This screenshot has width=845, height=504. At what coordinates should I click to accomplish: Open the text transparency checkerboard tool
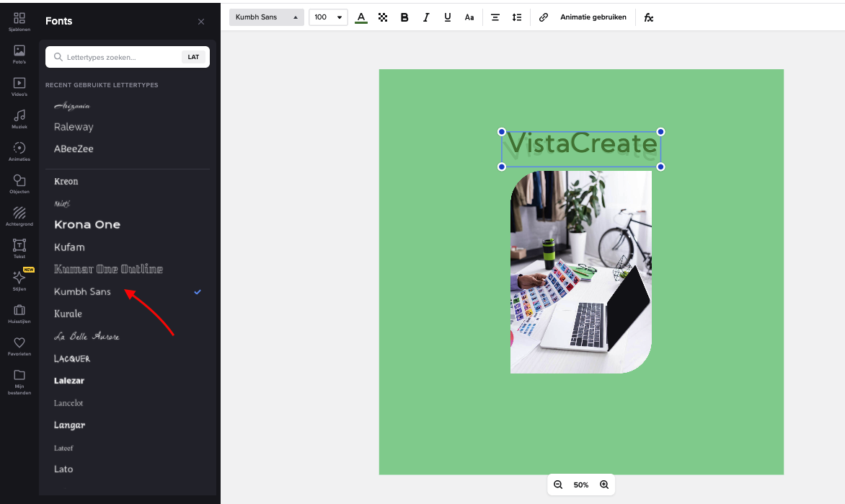[383, 17]
